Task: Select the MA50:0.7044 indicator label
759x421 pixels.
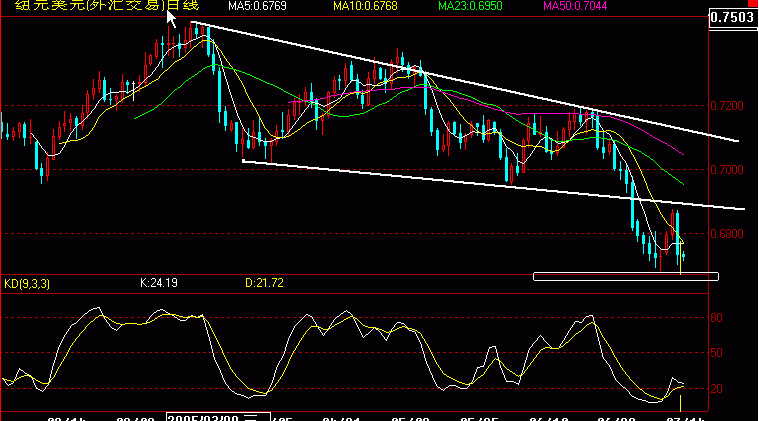Action: pyautogui.click(x=575, y=6)
